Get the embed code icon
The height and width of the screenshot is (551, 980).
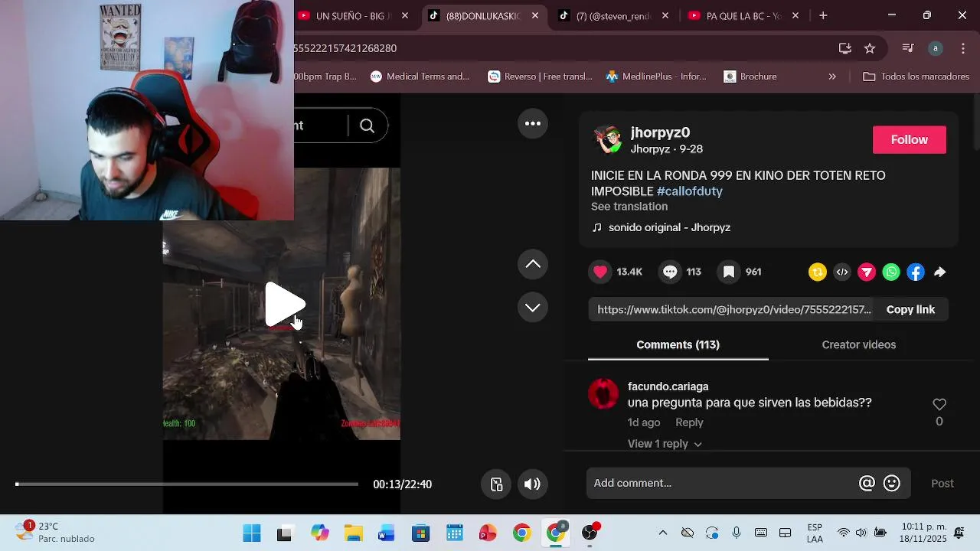842,272
